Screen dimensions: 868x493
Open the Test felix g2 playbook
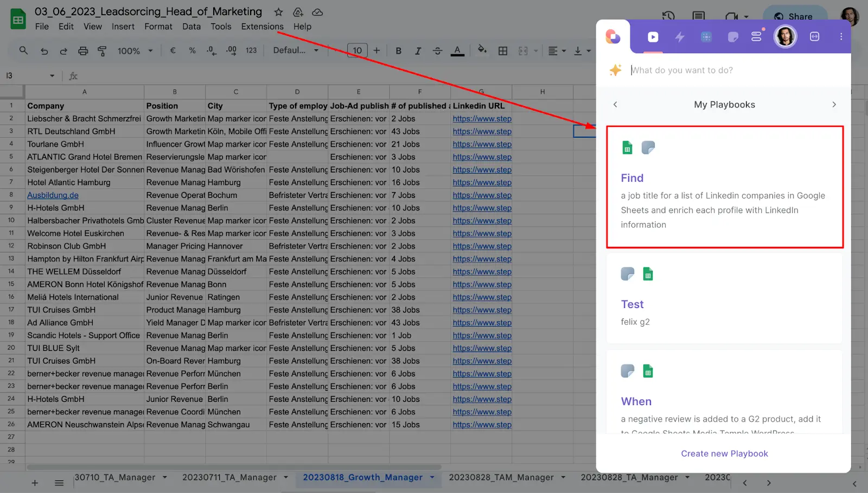pyautogui.click(x=725, y=298)
